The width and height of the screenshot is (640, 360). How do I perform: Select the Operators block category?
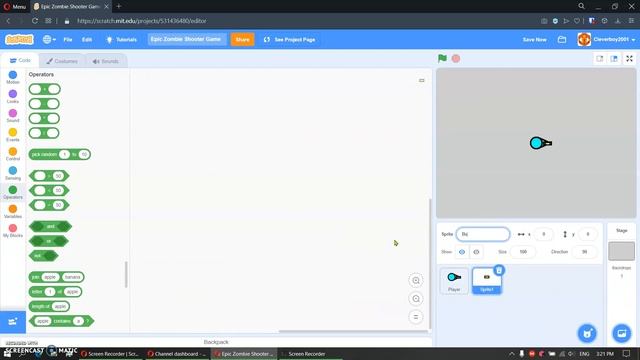click(13, 192)
